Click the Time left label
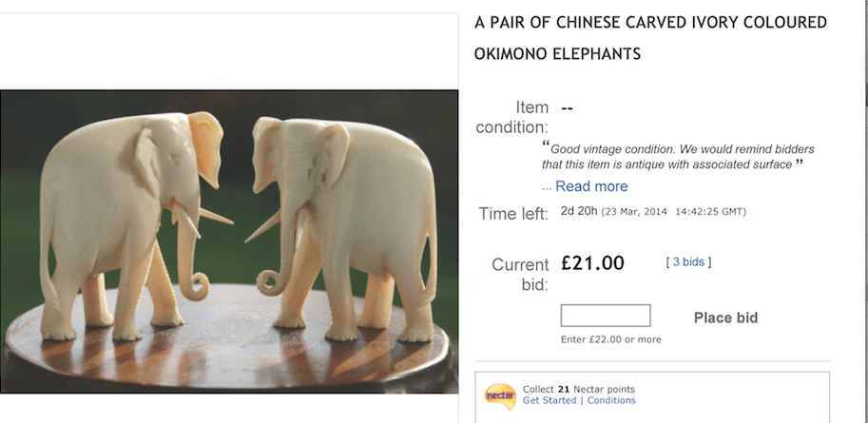 coord(513,214)
